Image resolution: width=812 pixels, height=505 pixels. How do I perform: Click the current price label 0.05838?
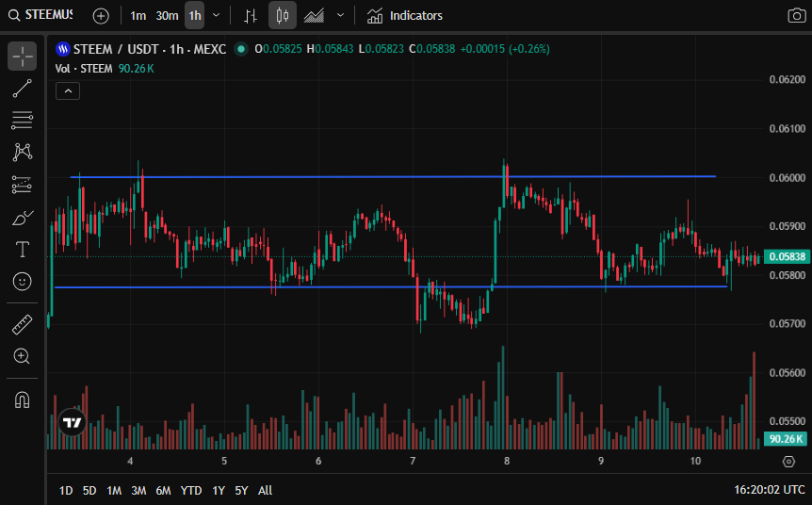(x=787, y=256)
